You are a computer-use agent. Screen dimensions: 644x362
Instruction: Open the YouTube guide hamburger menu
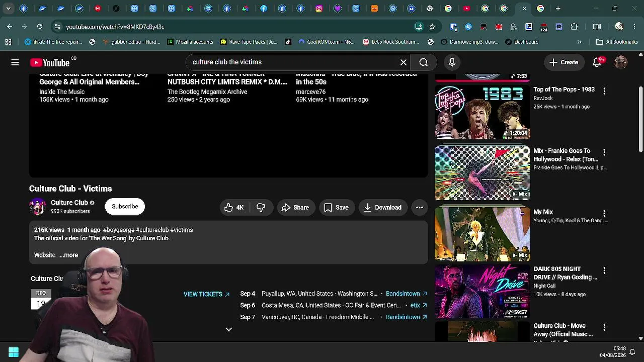15,62
